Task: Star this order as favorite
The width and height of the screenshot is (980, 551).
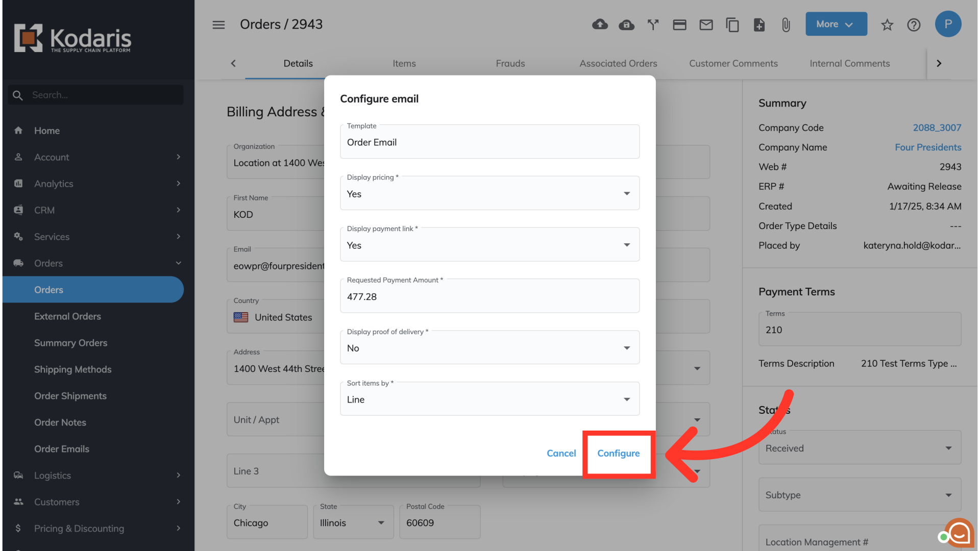Action: click(887, 24)
